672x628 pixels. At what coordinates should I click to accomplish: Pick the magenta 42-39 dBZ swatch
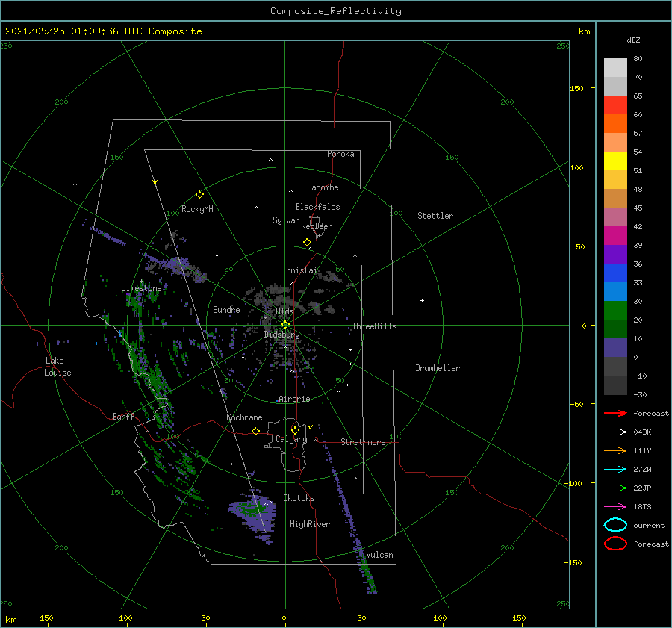(615, 236)
